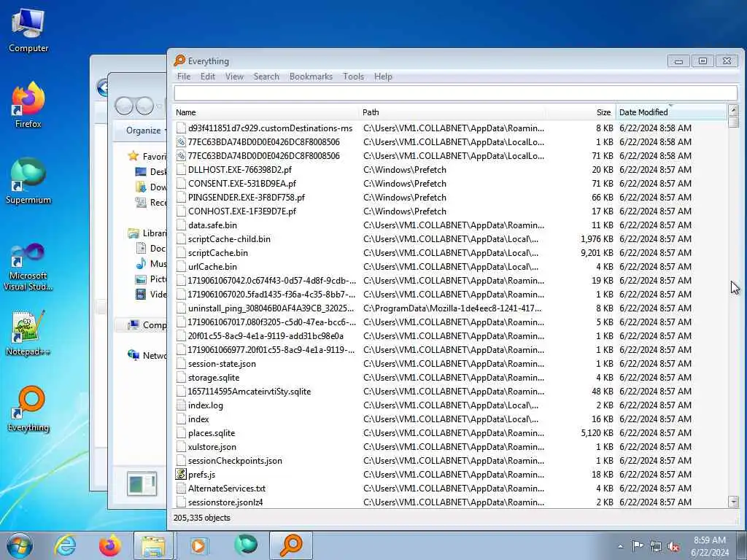The width and height of the screenshot is (747, 560).
Task: Open the taskbar clock and date
Action: tap(710, 546)
